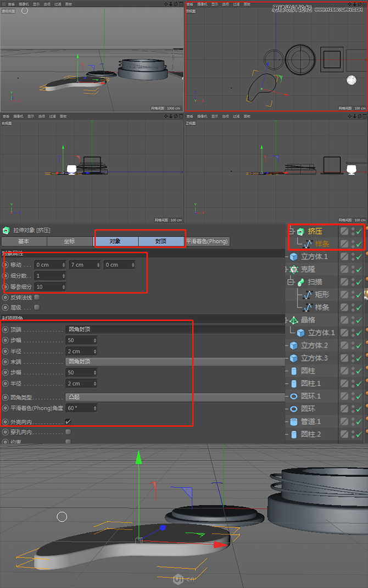Toggle the 层级 checkbox
Screen dimensions: 368x588
[37, 308]
